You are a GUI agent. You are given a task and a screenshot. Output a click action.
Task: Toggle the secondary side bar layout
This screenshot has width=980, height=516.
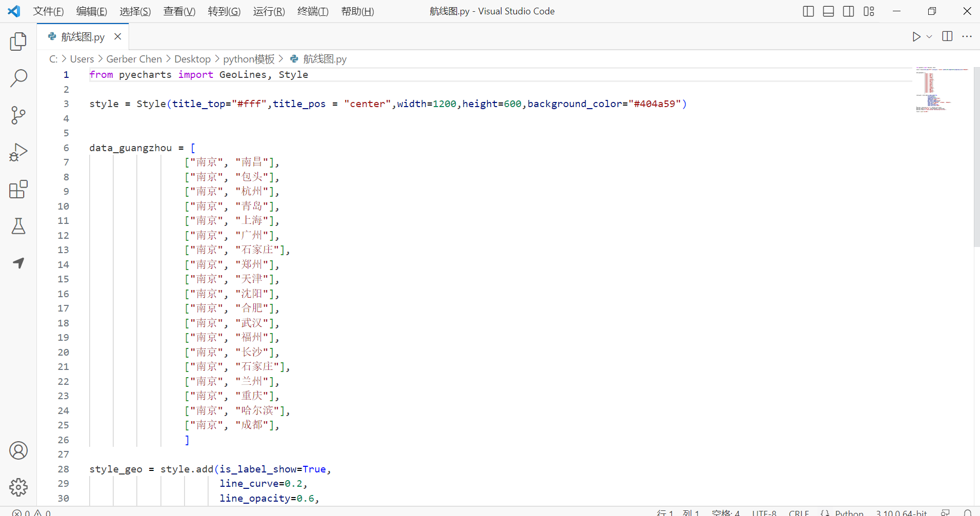coord(849,11)
